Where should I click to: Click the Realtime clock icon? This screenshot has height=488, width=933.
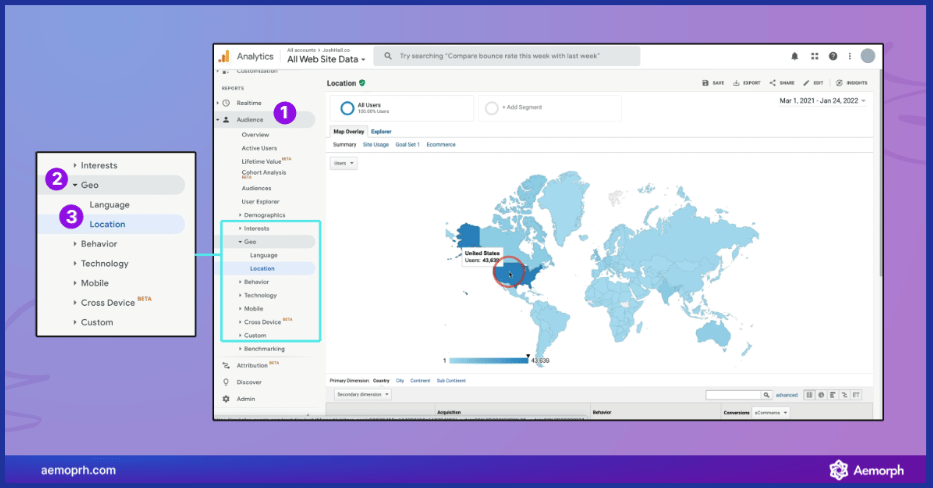(226, 103)
